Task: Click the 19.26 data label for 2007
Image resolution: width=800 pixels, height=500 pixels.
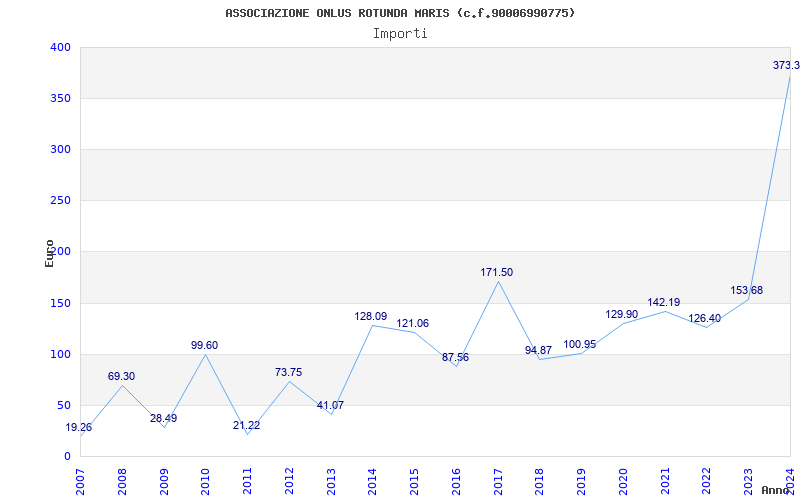Action: [79, 428]
